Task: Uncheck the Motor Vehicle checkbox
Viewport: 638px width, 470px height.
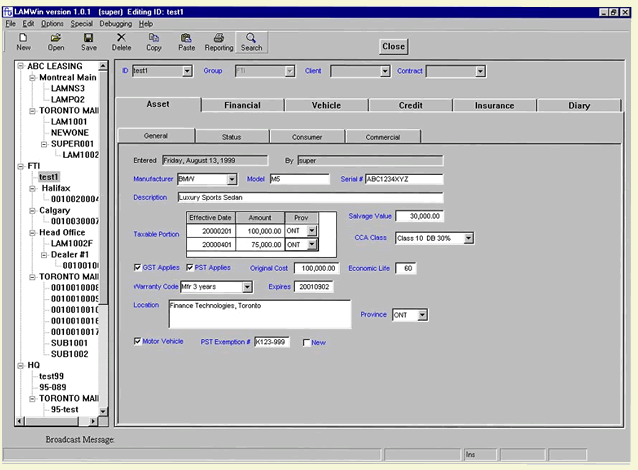Action: point(138,341)
